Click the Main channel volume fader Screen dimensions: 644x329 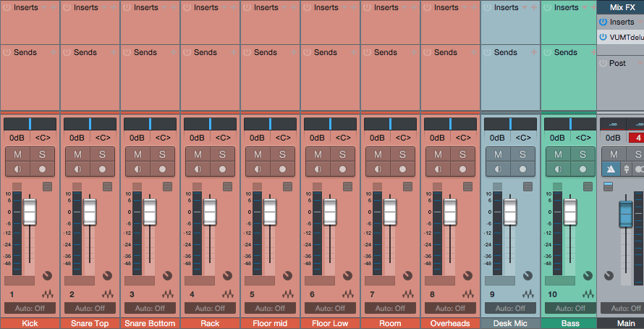pos(626,214)
